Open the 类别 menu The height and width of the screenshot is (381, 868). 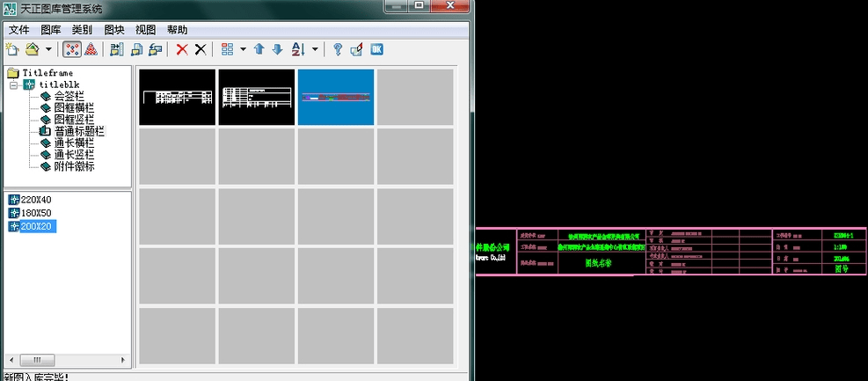(x=82, y=30)
